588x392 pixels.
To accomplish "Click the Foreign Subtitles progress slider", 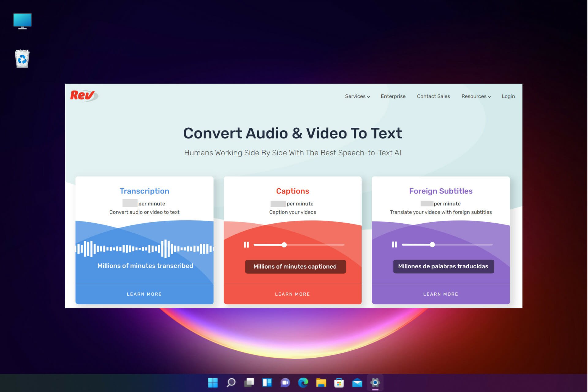I will click(447, 244).
